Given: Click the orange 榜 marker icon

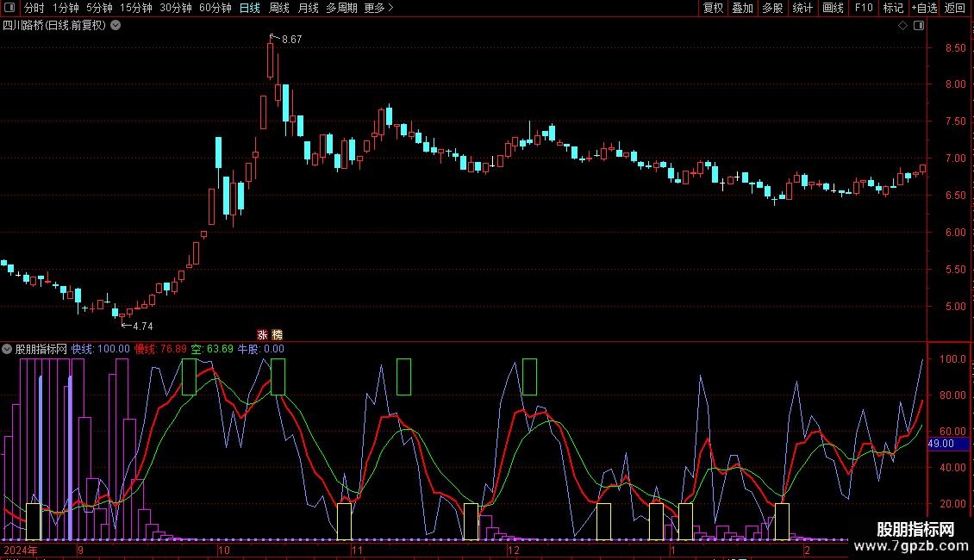Looking at the screenshot, I should (277, 334).
